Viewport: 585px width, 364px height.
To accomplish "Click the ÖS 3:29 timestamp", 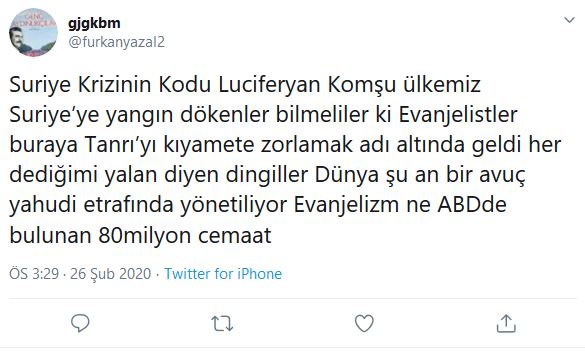I will pyautogui.click(x=34, y=274).
